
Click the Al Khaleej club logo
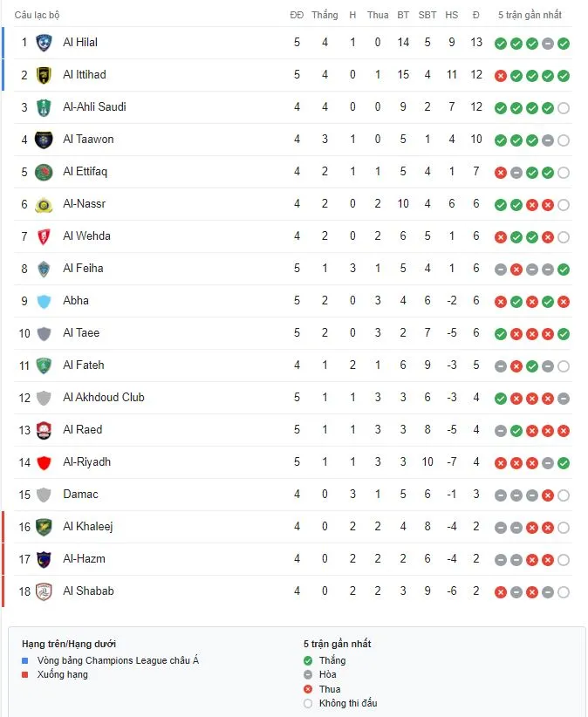(44, 527)
